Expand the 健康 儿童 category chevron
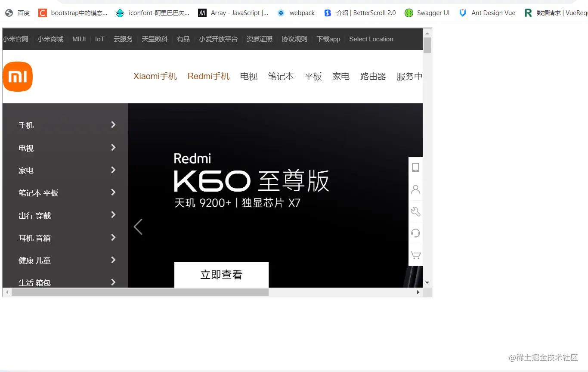Screen dimensions: 588x372 click(x=113, y=260)
